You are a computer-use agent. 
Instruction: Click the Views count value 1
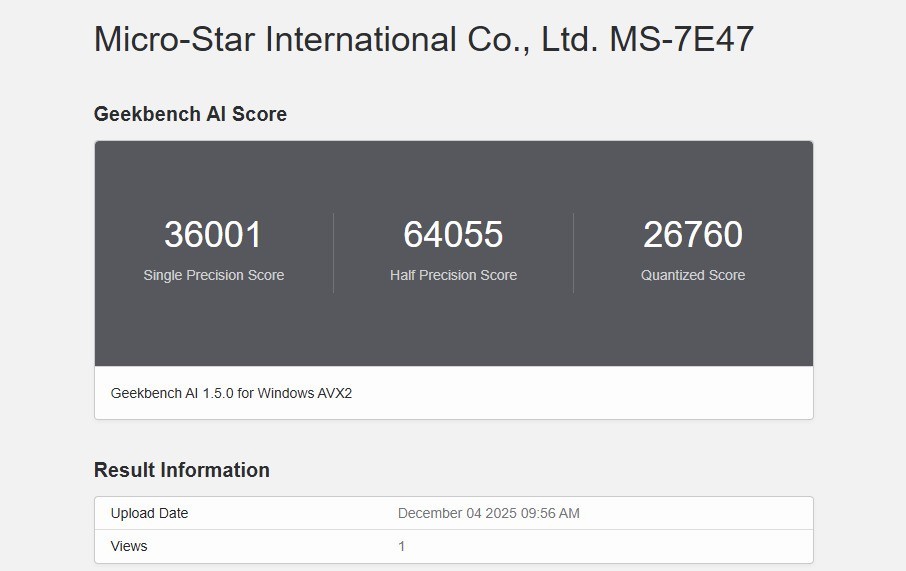pyautogui.click(x=402, y=546)
